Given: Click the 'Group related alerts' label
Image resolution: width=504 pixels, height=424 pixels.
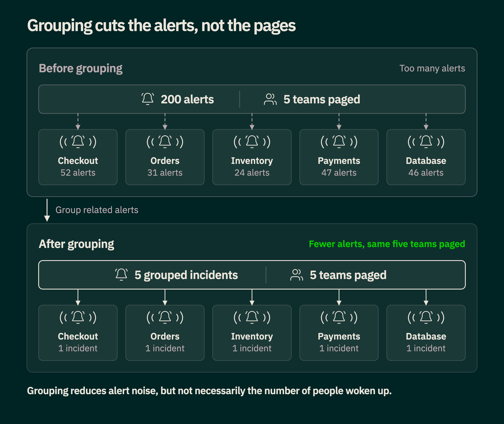Looking at the screenshot, I should [x=97, y=210].
